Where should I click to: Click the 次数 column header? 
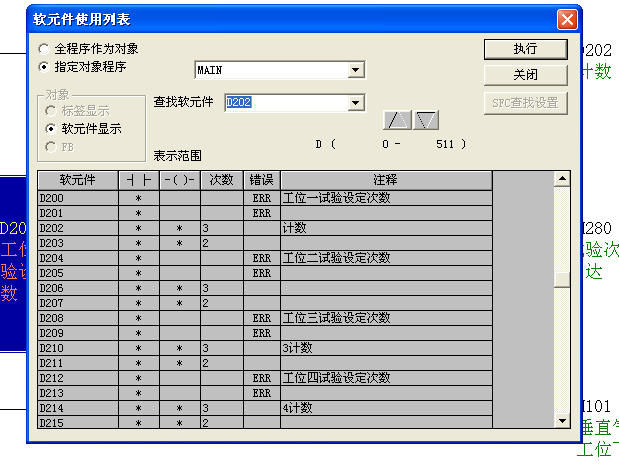[221, 180]
